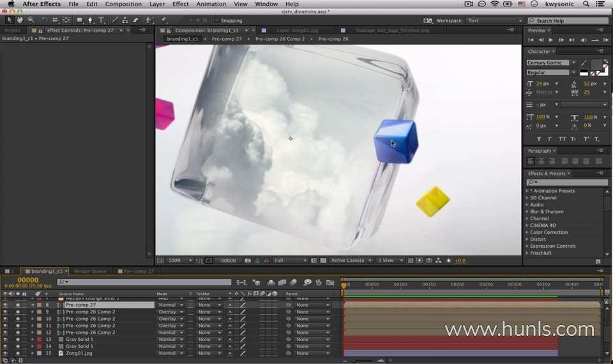Viewport: 613px width, 364px height.
Task: Jump to first frame in Preview panel
Action: (x=531, y=40)
